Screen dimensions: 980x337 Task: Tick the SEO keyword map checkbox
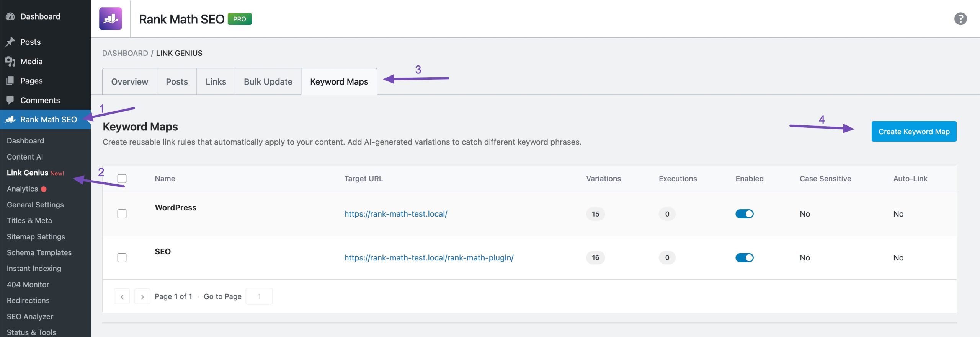pos(122,258)
